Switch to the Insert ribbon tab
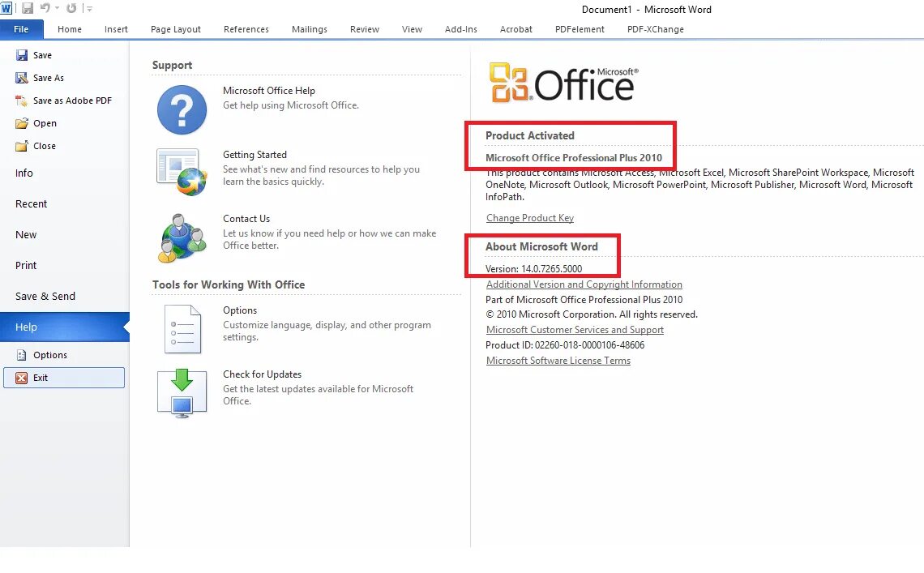924x573 pixels. point(116,29)
